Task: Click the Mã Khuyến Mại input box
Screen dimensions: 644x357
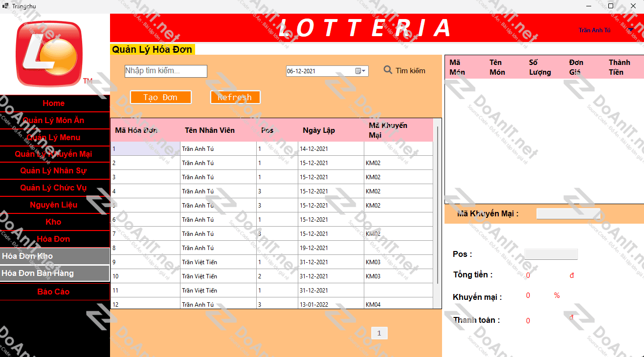Action: pos(568,214)
